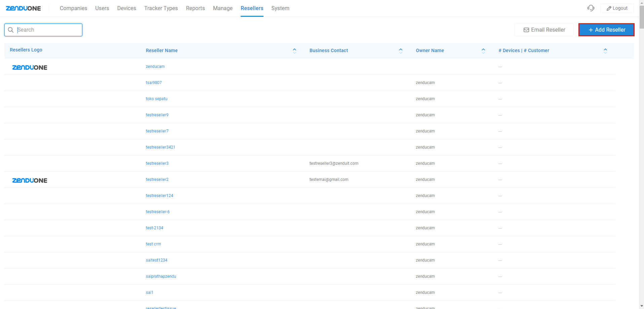This screenshot has height=309, width=644.
Task: Click the headset support icon
Action: [x=591, y=8]
